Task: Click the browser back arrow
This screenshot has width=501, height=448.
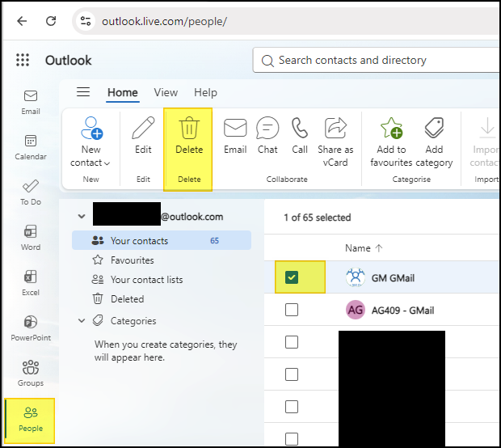Action: tap(22, 21)
